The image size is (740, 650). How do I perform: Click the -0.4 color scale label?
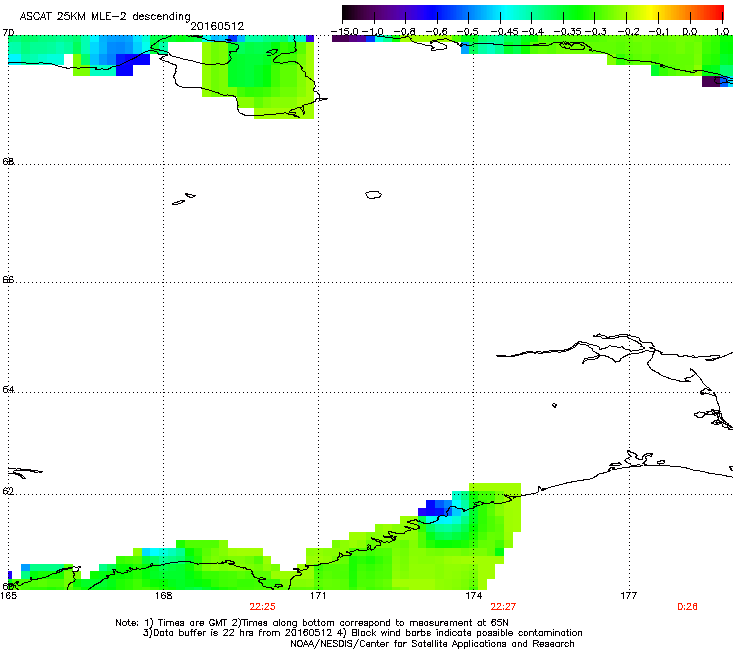(532, 32)
